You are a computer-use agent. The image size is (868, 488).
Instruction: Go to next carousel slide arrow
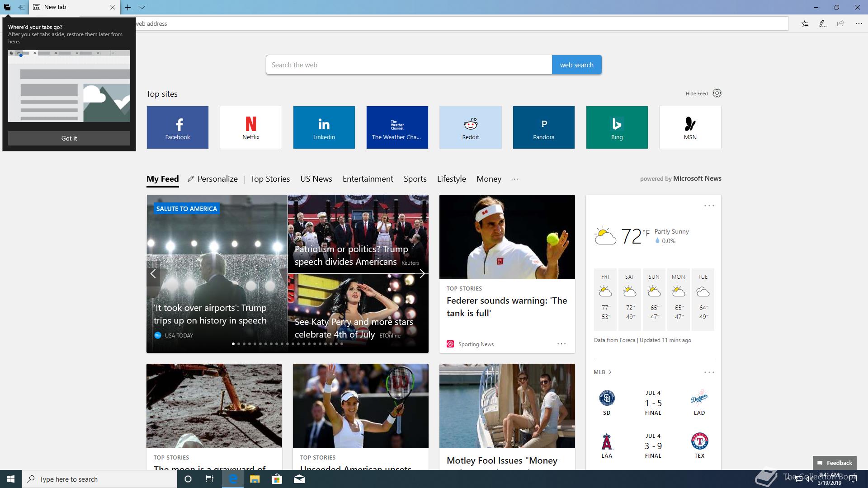[422, 274]
